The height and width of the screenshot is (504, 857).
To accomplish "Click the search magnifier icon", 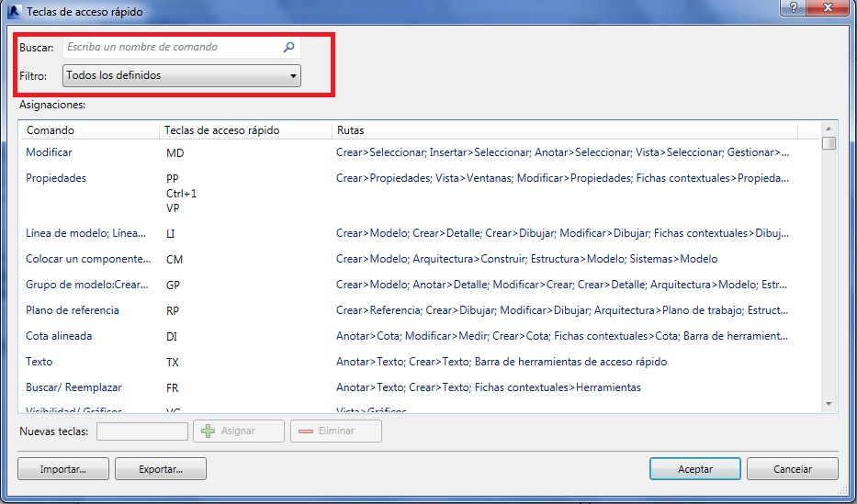I will click(x=288, y=47).
